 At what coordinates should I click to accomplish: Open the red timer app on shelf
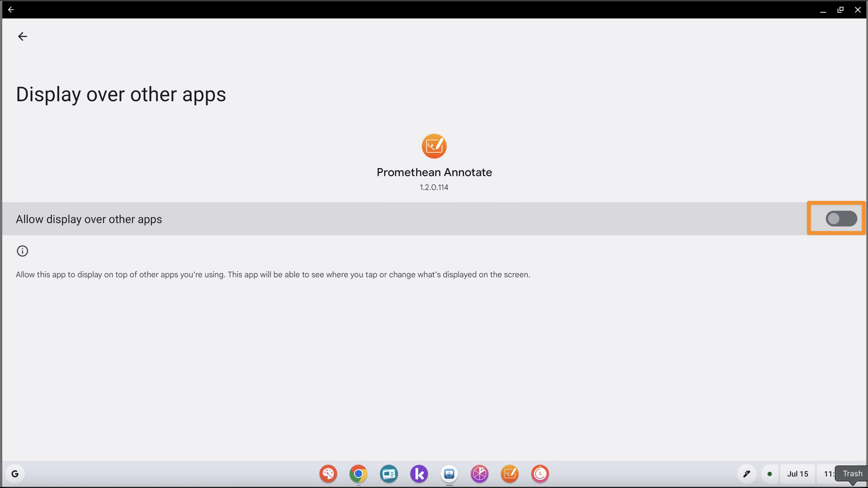[x=540, y=474]
